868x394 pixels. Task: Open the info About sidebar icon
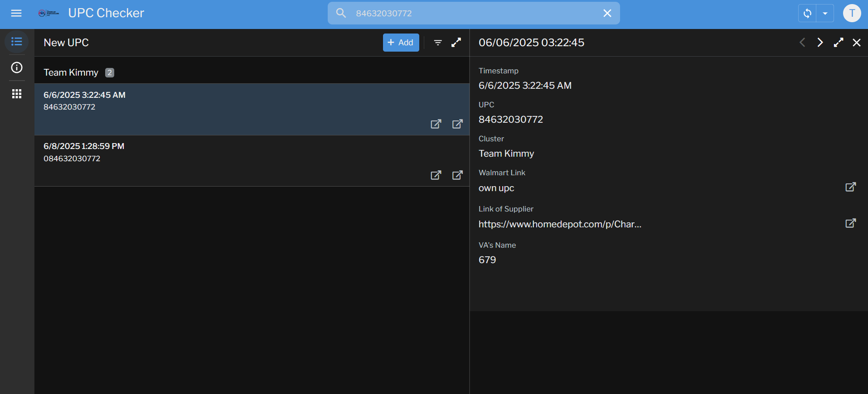[x=17, y=67]
